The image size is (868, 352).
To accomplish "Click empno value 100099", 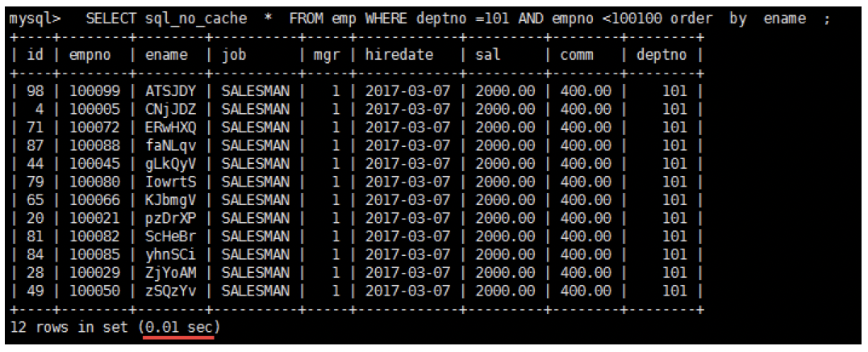I will 94,91.
